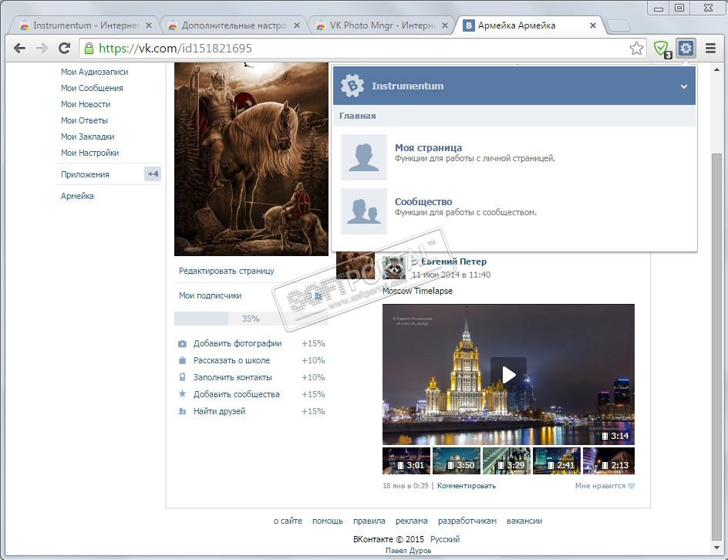Click the browser forward arrow
The height and width of the screenshot is (560, 728).
(x=42, y=49)
